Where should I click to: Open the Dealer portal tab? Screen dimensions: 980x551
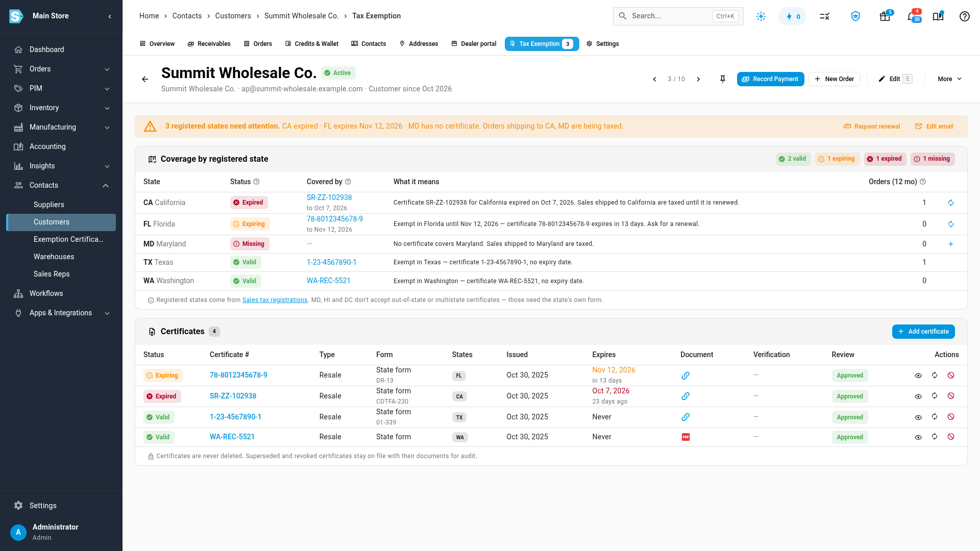(x=474, y=44)
